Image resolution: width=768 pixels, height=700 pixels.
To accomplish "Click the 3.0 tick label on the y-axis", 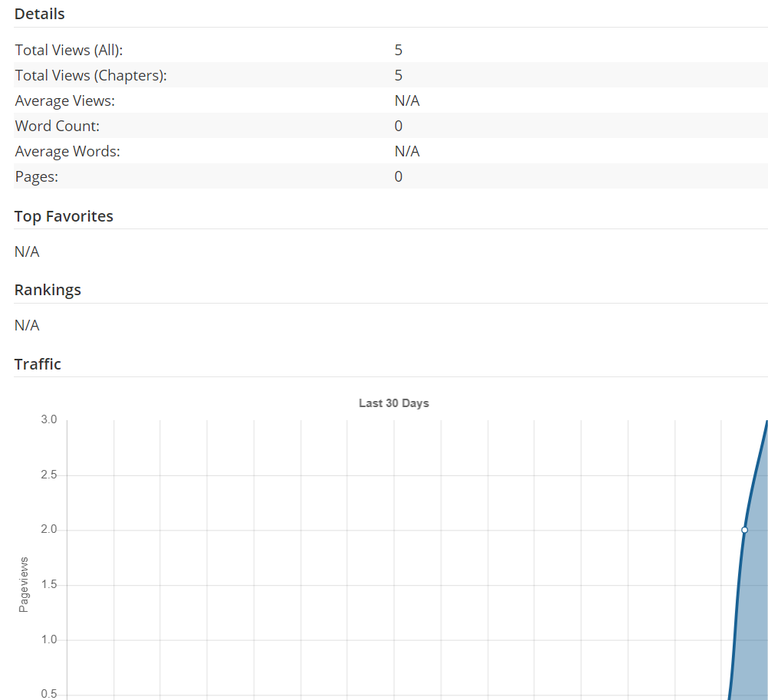I will click(49, 420).
